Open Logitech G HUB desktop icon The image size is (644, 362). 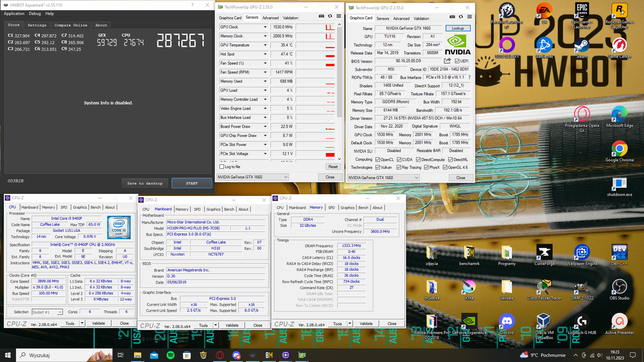pos(582,324)
